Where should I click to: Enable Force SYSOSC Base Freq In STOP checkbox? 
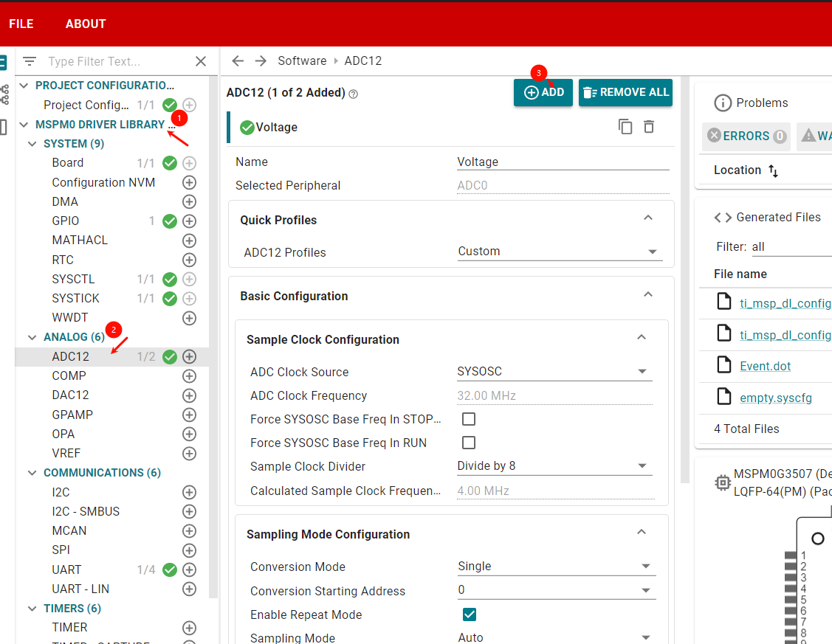(x=469, y=419)
